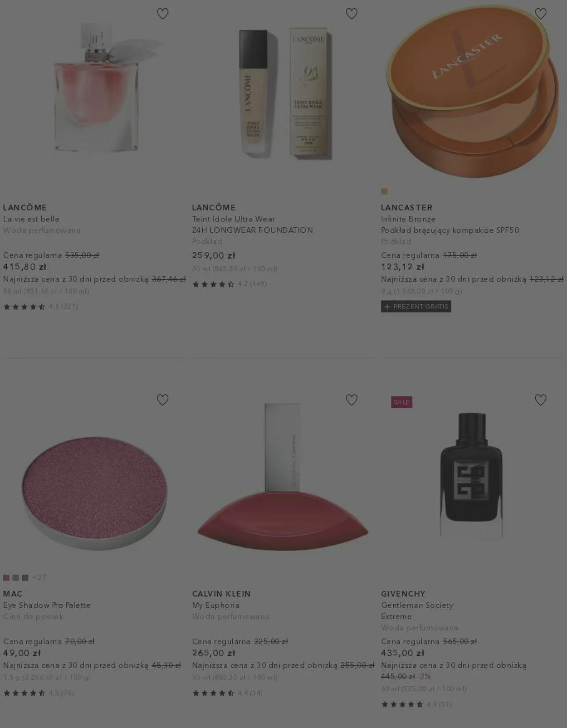Click heart on Lancaster Infinite Bronze
567x728 pixels.
[540, 14]
